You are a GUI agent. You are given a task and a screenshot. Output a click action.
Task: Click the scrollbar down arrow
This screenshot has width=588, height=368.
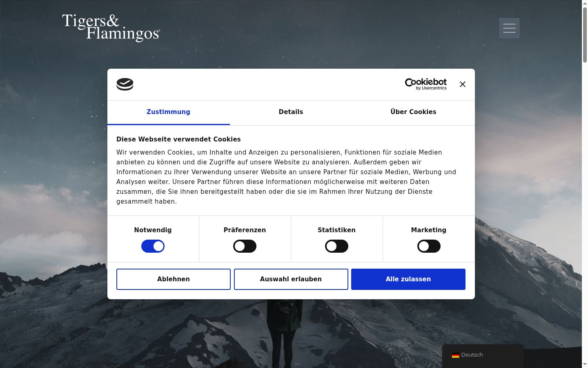585,364
